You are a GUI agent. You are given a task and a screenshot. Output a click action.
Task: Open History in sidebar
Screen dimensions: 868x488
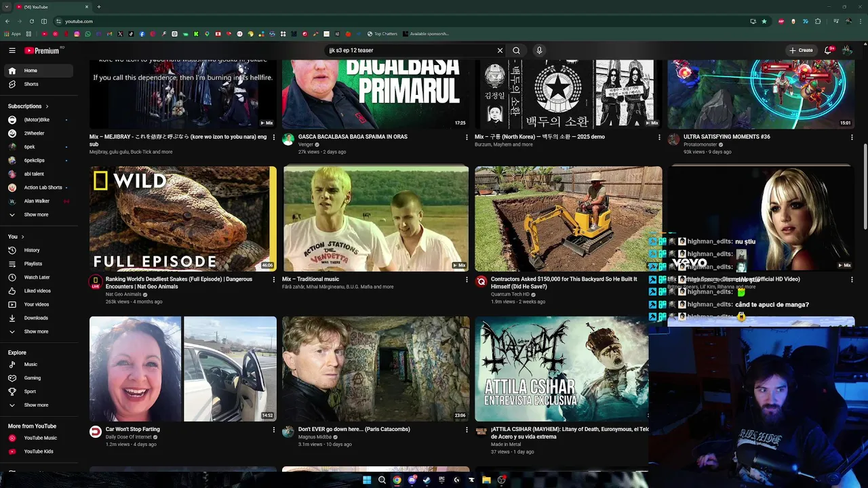click(x=39, y=250)
